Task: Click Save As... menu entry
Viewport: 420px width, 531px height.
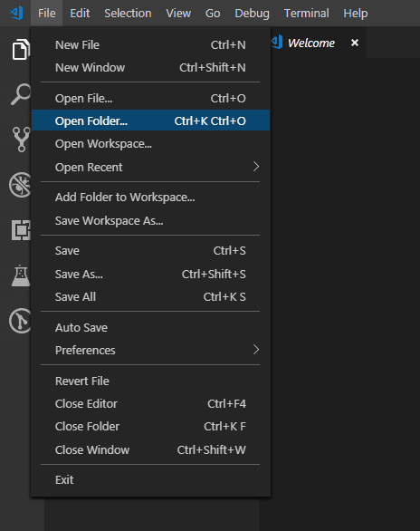Action: coord(150,274)
